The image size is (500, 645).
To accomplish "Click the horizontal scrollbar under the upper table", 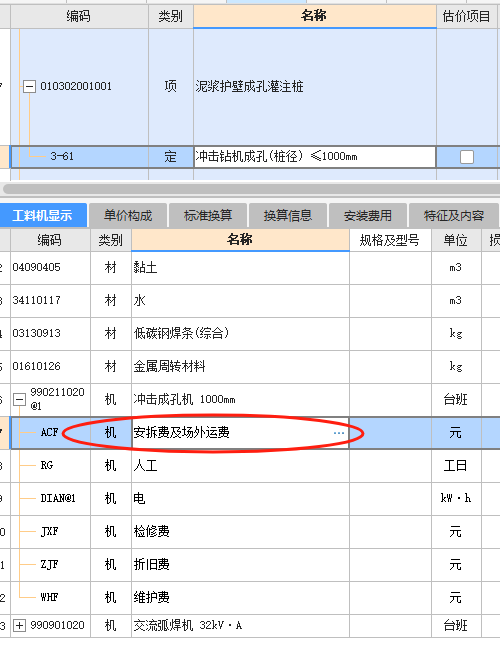I will click(252, 189).
